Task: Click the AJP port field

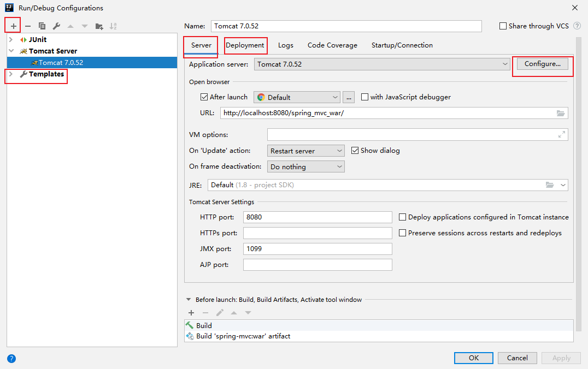Action: click(317, 265)
